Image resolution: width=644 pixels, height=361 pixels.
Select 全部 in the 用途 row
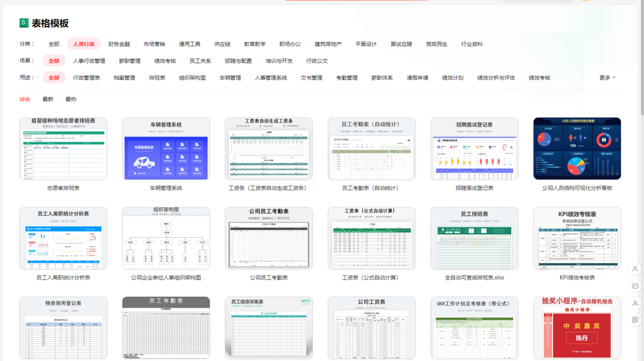click(x=54, y=78)
